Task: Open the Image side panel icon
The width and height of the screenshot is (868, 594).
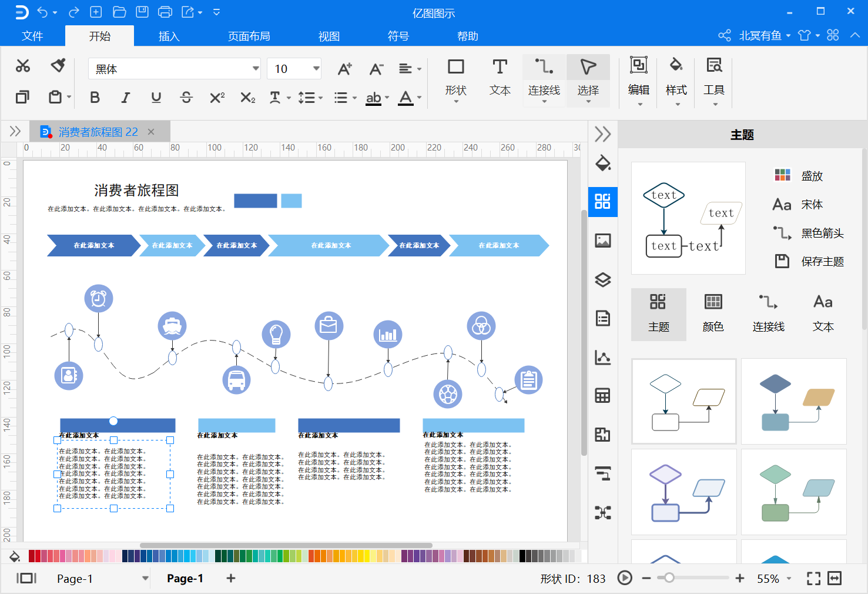Action: (x=603, y=241)
